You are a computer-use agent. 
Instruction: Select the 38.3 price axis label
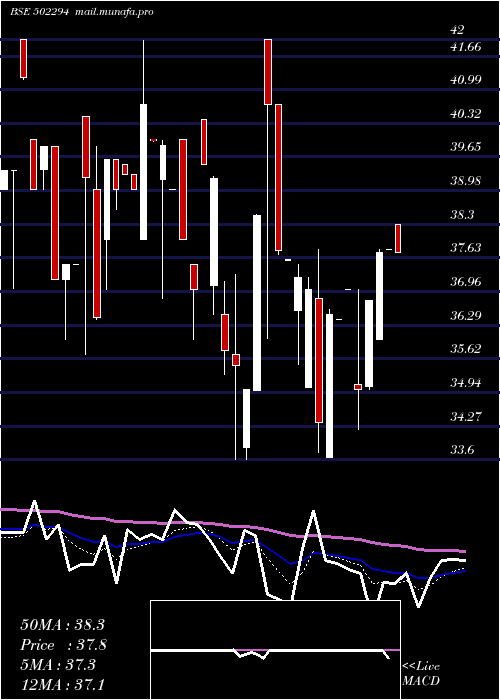(462, 214)
